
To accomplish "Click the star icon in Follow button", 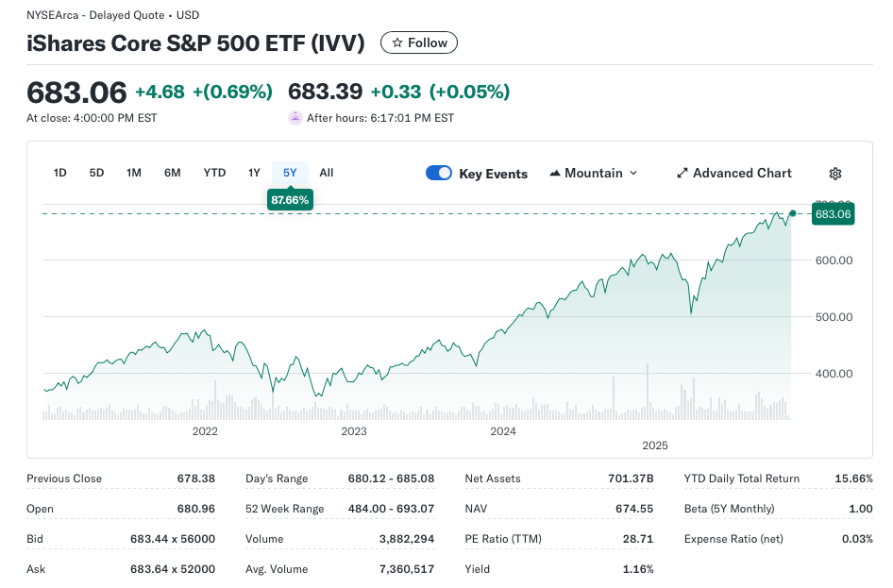I will point(397,42).
